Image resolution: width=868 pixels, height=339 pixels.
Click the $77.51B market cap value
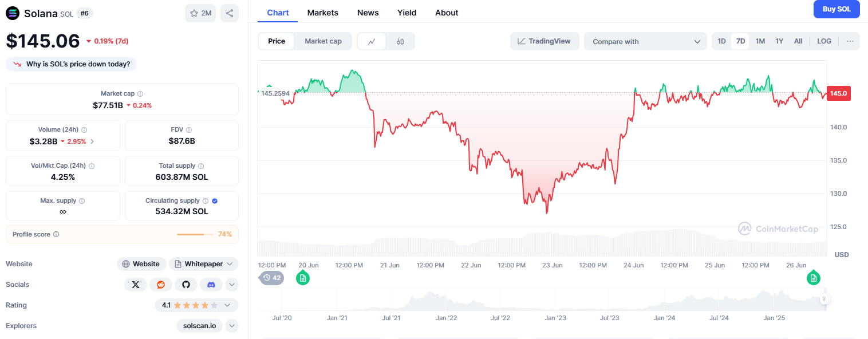(108, 105)
